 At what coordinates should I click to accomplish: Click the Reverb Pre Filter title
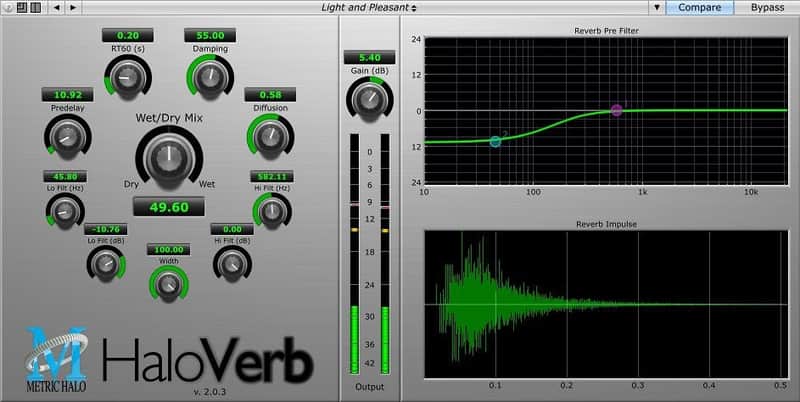[606, 31]
